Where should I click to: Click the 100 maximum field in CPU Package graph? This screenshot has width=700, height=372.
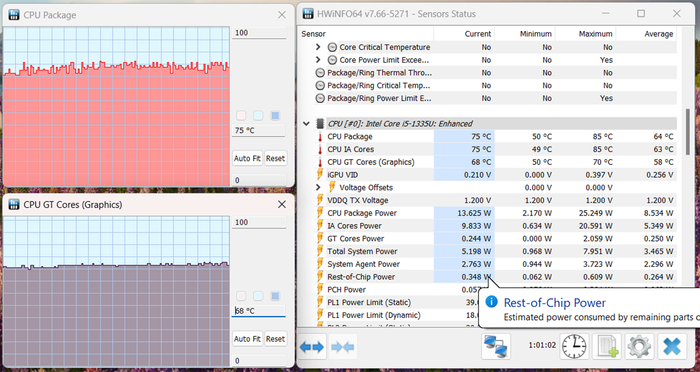pyautogui.click(x=259, y=33)
